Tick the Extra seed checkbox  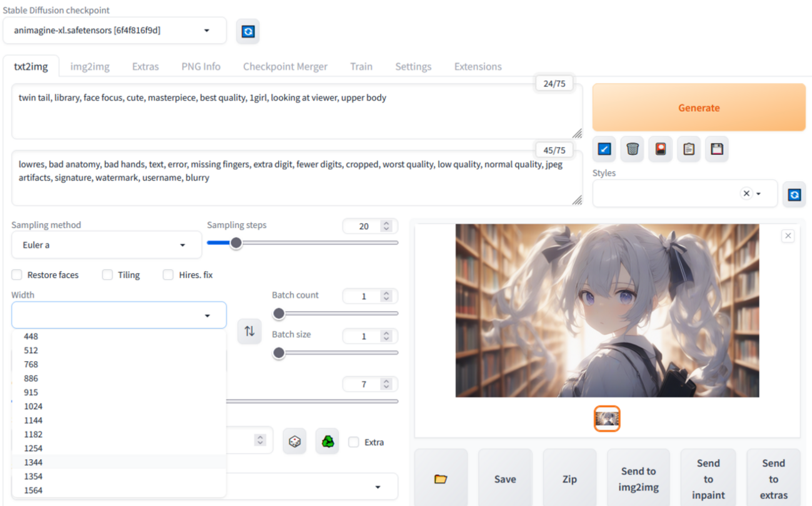click(354, 442)
